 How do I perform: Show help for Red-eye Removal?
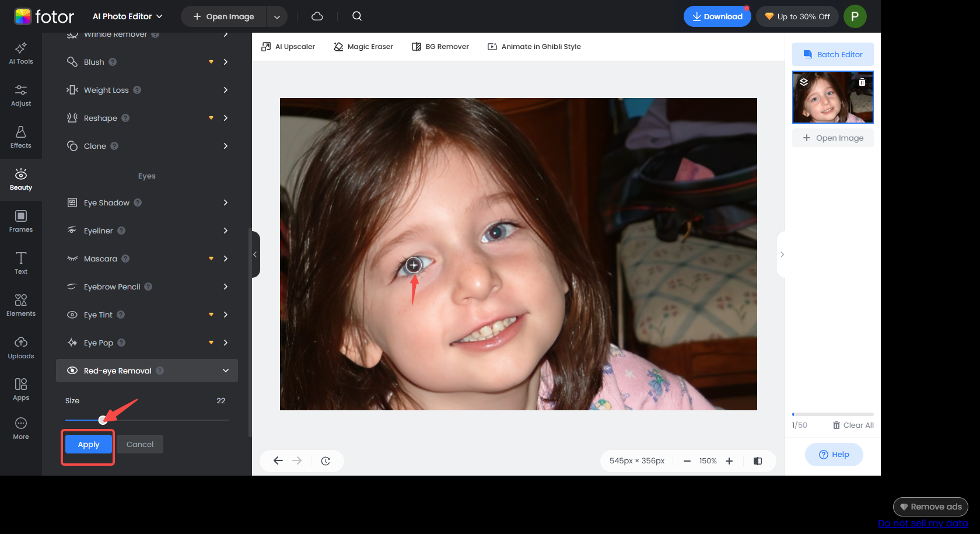[160, 371]
